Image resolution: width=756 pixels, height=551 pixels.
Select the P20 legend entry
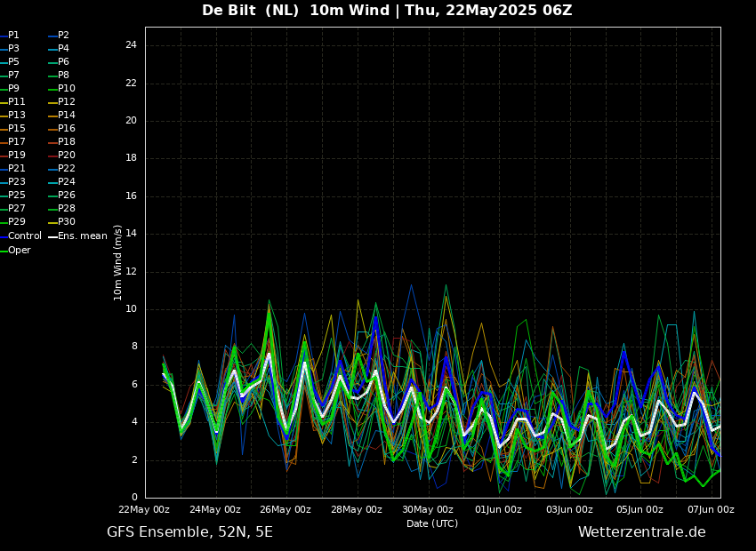66,156
